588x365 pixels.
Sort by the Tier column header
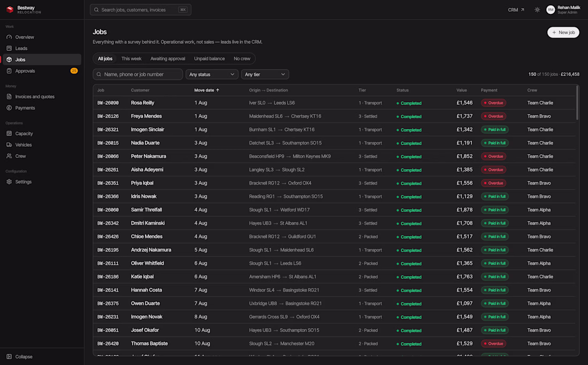point(362,90)
